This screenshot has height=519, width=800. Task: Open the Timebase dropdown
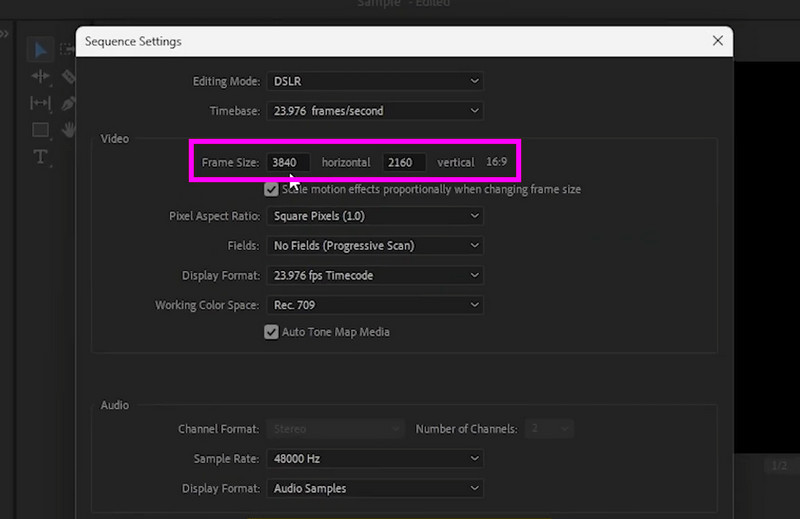[x=375, y=111]
